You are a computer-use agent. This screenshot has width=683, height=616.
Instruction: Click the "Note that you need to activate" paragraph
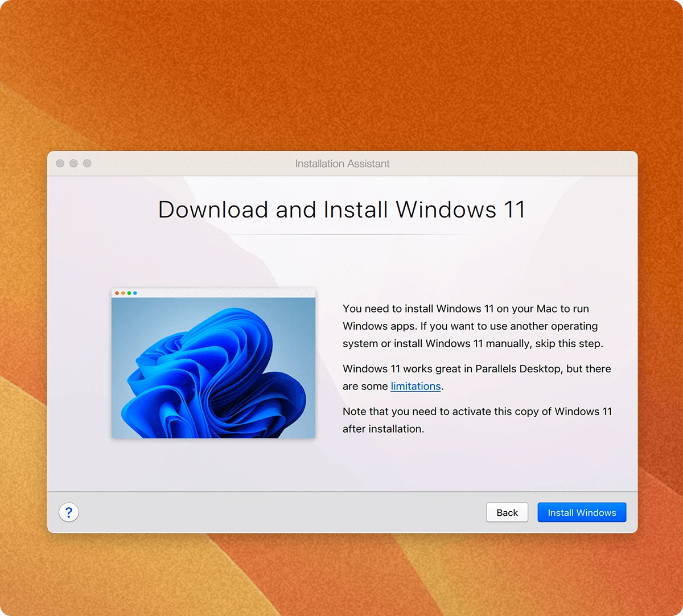coord(477,420)
